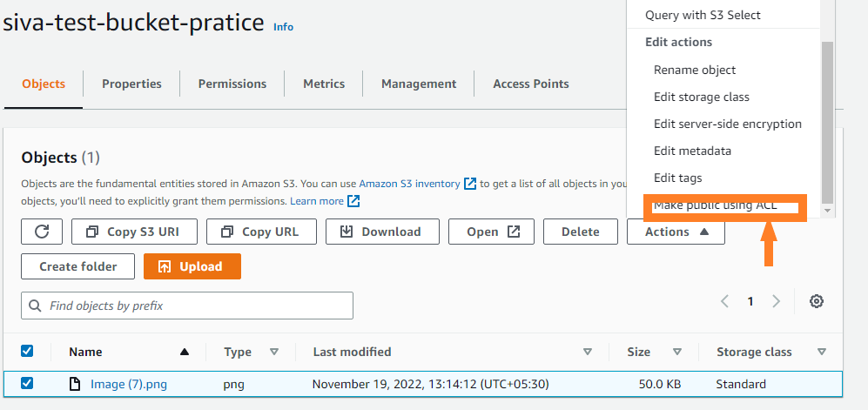Click the PNG file icon beside Image (7).png
Image resolution: width=868 pixels, height=410 pixels.
[x=75, y=383]
